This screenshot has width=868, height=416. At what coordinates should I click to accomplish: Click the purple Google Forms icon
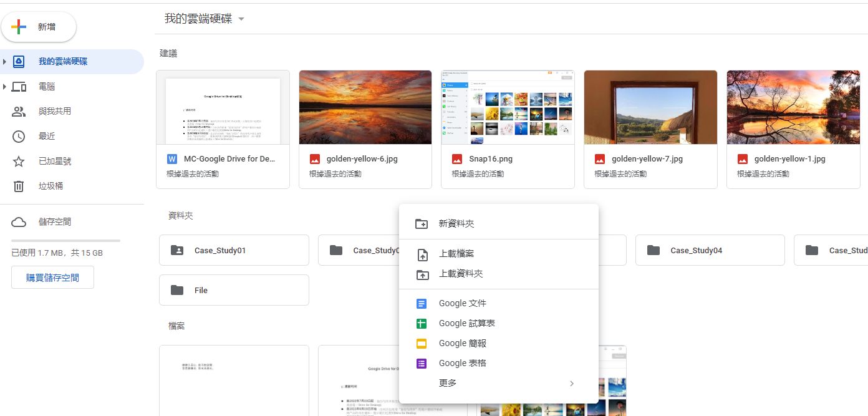422,364
